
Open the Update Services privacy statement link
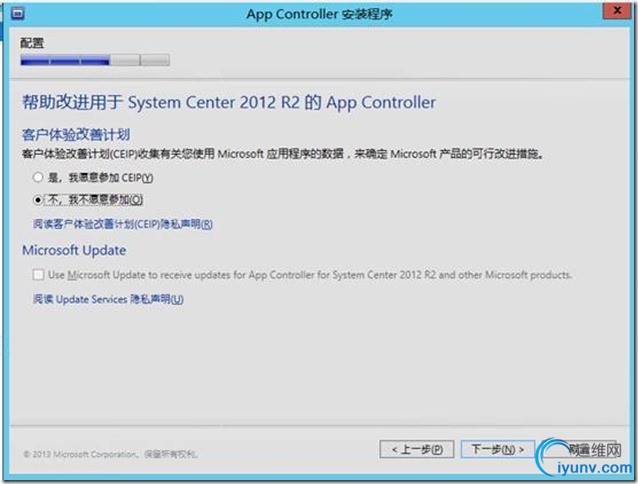pyautogui.click(x=108, y=299)
